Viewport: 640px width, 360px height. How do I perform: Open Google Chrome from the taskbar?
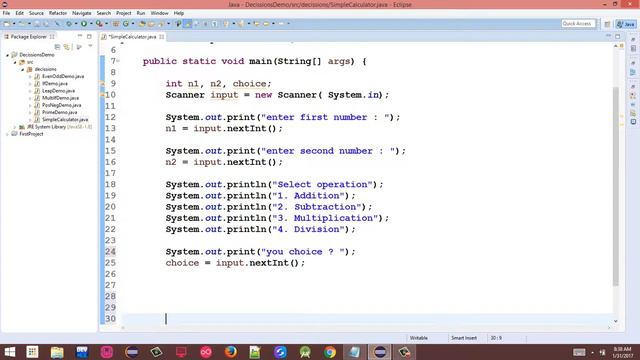click(x=330, y=352)
